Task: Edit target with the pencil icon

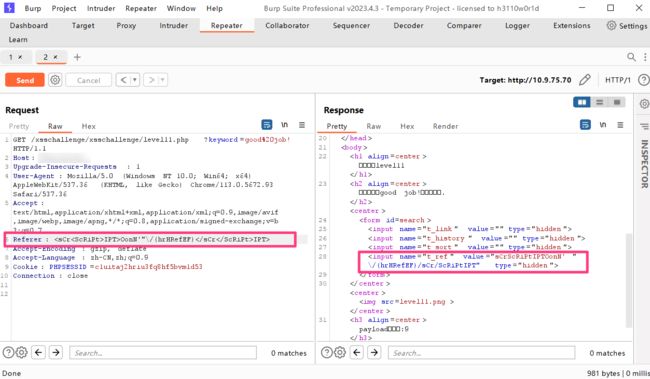Action: [x=585, y=80]
